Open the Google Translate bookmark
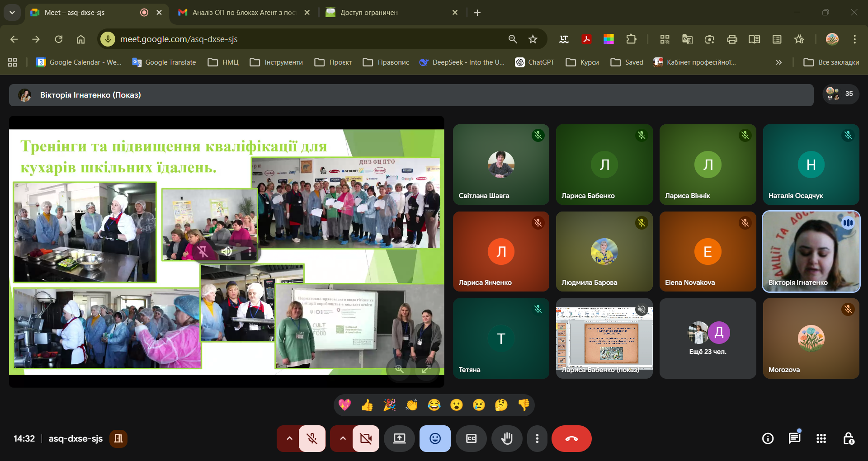Image resolution: width=868 pixels, height=461 pixels. tap(164, 62)
